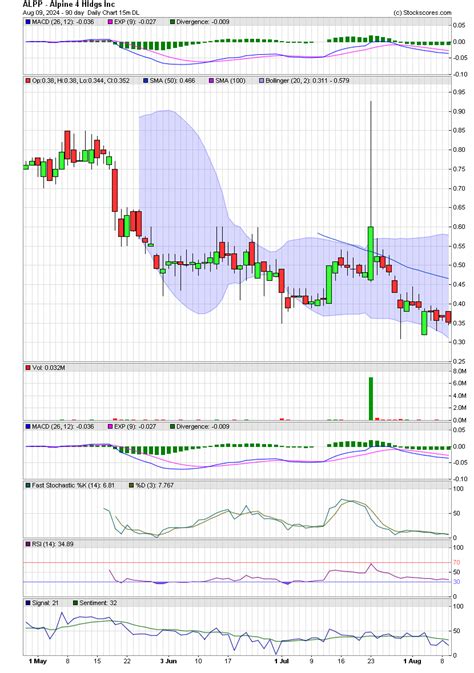The height and width of the screenshot is (673, 474).
Task: Select the RSI (14): 34.89 label
Action: point(52,544)
